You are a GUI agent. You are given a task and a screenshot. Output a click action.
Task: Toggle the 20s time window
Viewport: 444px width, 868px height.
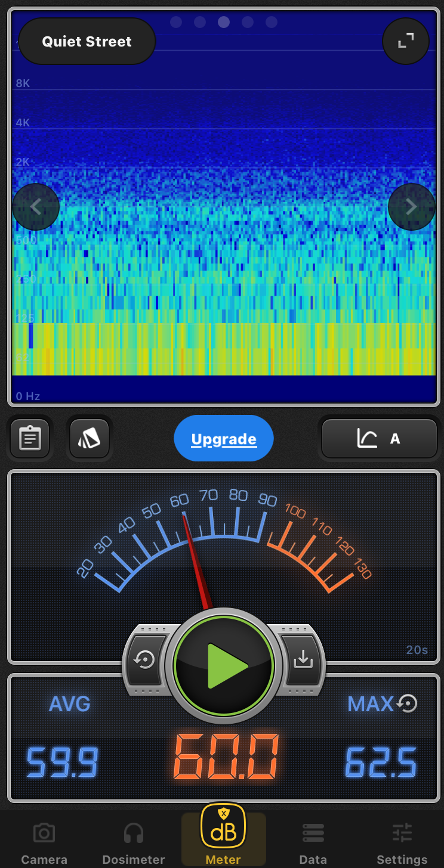[x=417, y=650]
